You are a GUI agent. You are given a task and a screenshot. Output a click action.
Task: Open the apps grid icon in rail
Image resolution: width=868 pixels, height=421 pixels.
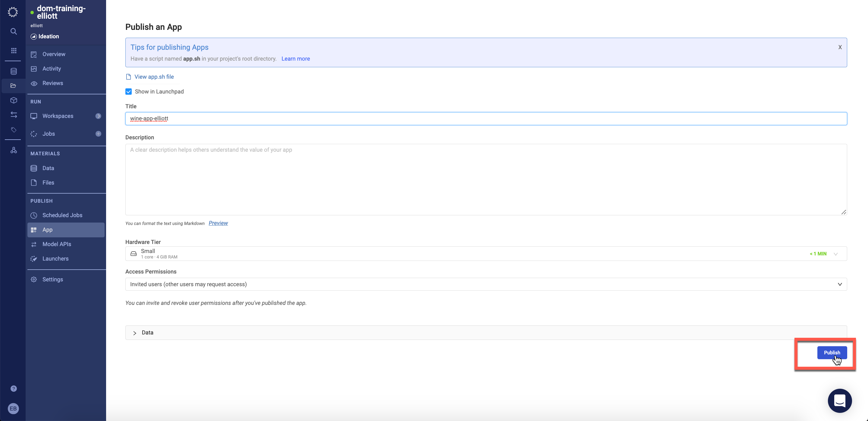[14, 51]
